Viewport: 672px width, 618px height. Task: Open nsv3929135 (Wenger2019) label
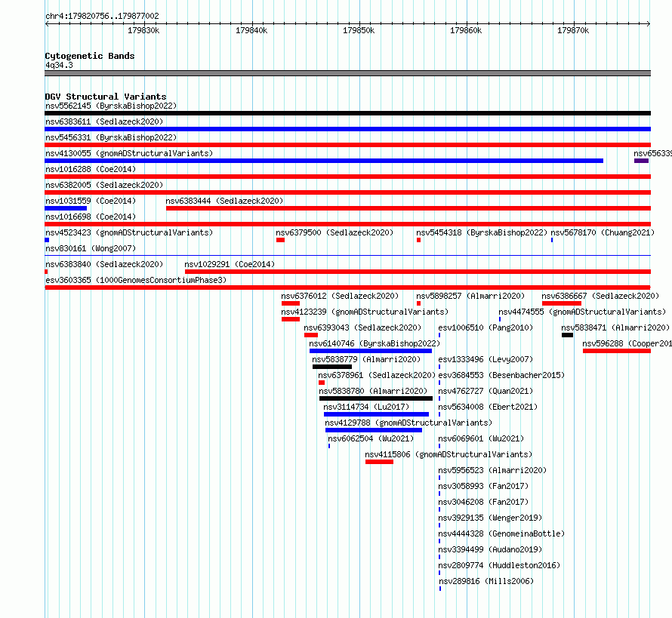[x=490, y=518]
